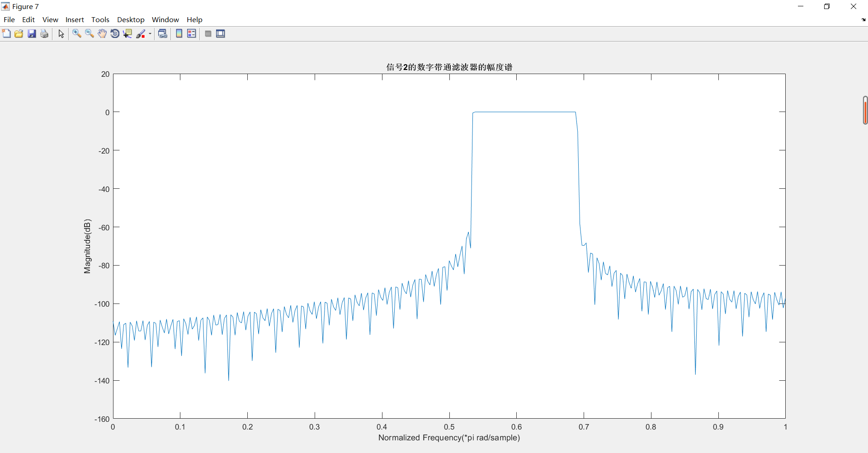Click the Show Plot Tools and Dock icon
Image resolution: width=868 pixels, height=453 pixels.
(221, 34)
